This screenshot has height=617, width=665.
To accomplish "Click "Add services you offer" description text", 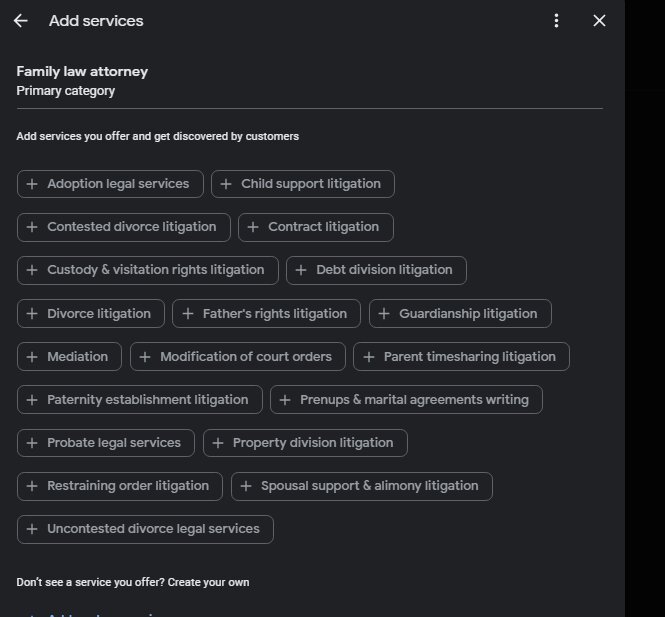I will pos(158,137).
